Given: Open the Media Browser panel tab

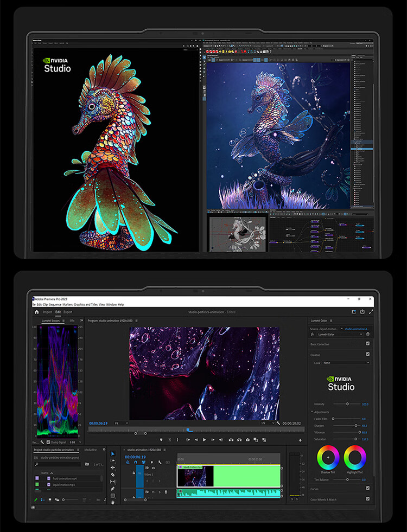Looking at the screenshot, I should pos(91,450).
